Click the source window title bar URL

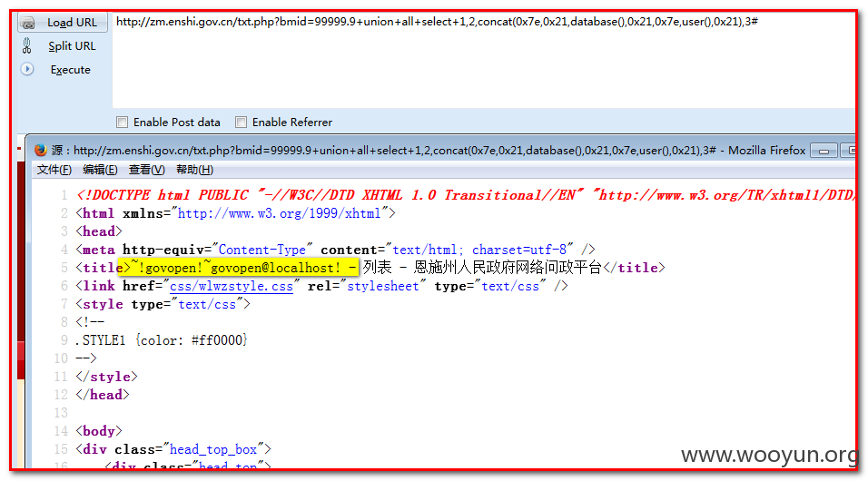(395, 150)
